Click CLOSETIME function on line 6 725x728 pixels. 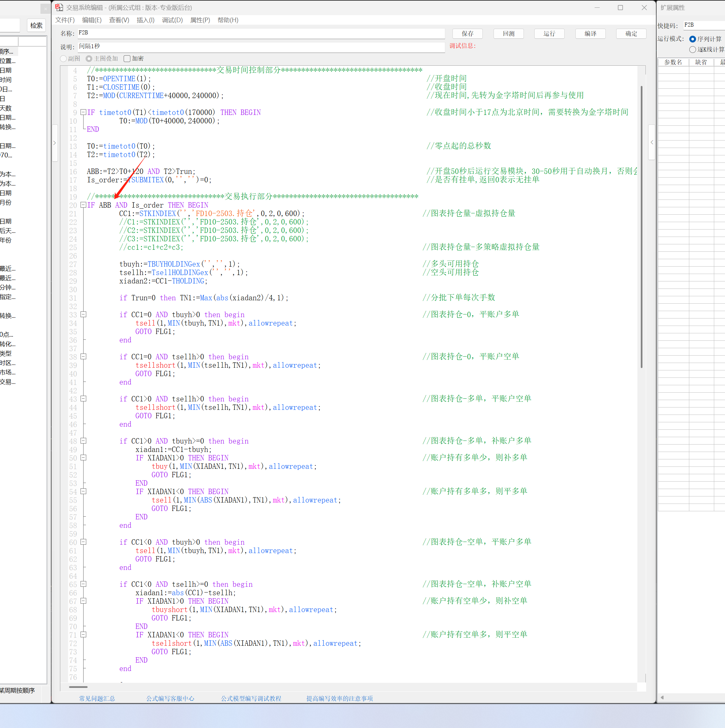[121, 87]
